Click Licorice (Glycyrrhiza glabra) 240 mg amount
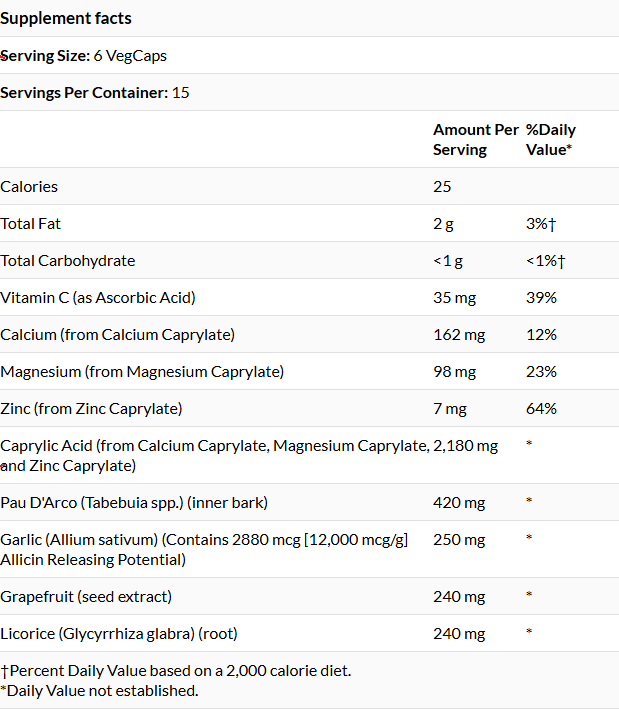619x709 pixels. point(459,634)
